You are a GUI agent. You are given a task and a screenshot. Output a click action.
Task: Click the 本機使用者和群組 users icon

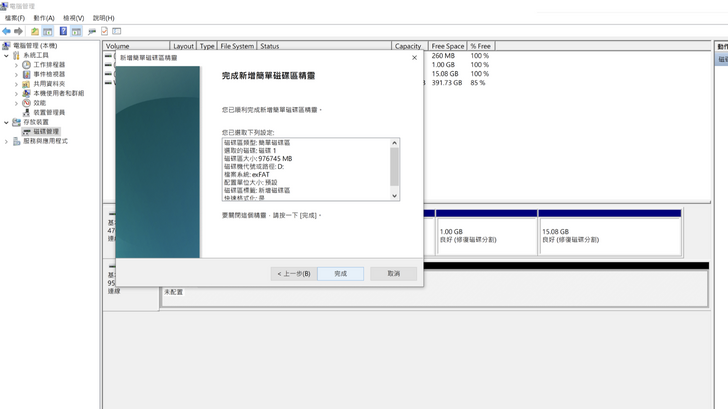point(26,93)
